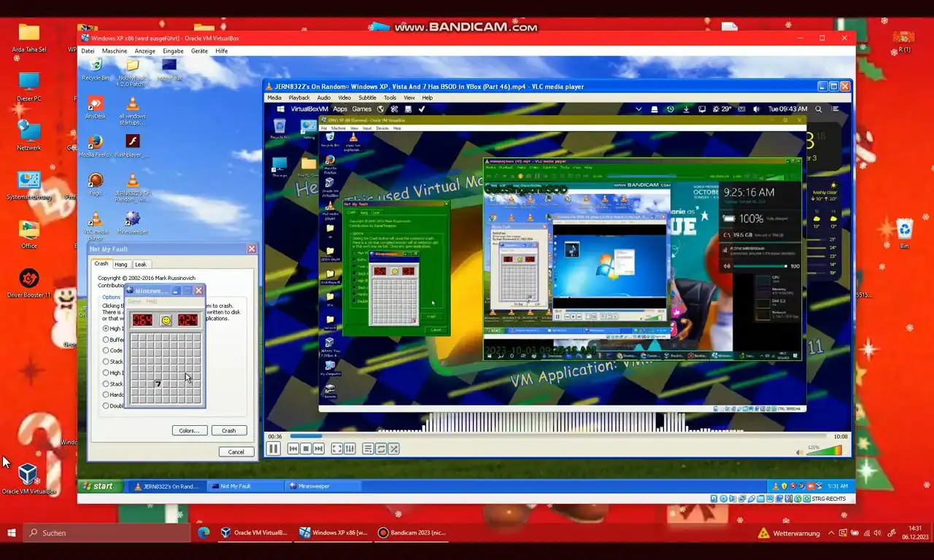
Task: Select the first 'High I...' radio option
Action: coord(106,329)
